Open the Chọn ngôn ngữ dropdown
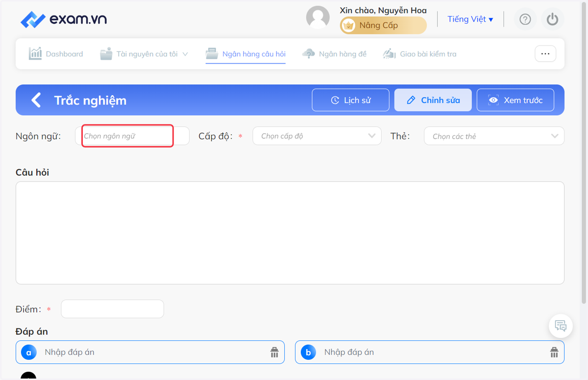Viewport: 588px width, 380px height. tap(132, 136)
